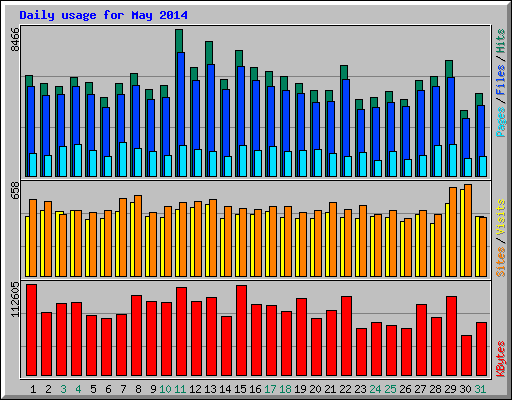Select the red KBytes bar for day 19
Viewport: 512px width, 400px height.
301,337
